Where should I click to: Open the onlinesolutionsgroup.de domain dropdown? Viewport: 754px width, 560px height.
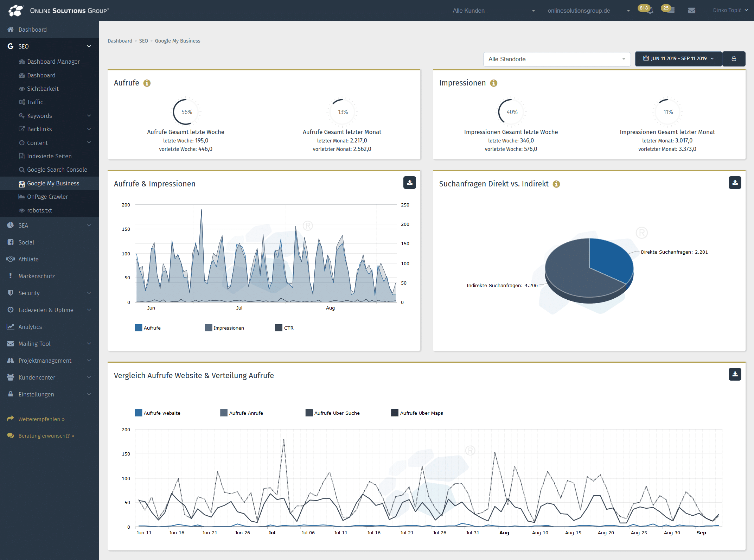(589, 11)
